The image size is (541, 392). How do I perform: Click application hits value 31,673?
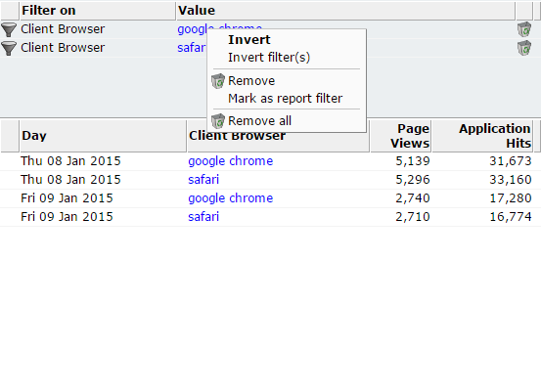coord(511,161)
